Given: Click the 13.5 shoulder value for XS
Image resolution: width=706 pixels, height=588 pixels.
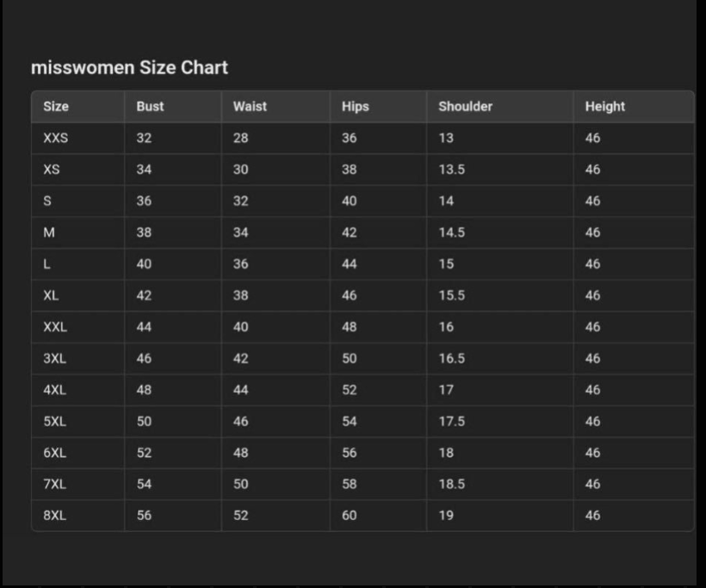Looking at the screenshot, I should pyautogui.click(x=451, y=170).
